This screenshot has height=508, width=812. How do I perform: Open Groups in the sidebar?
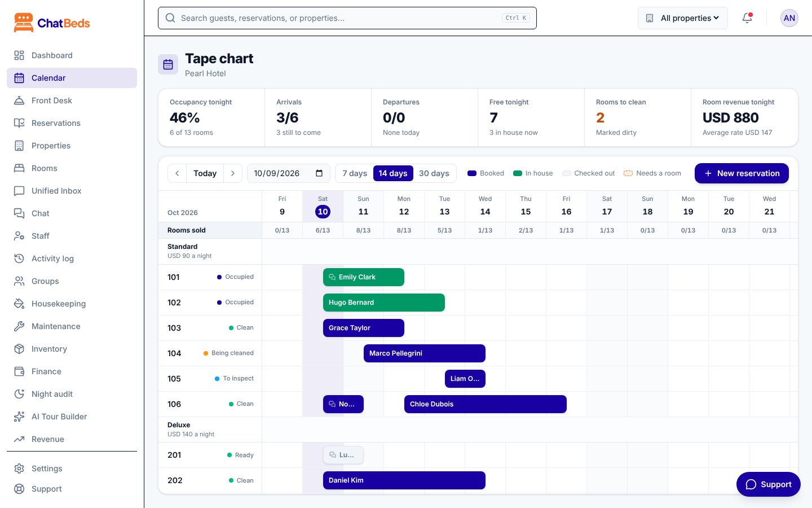point(72,281)
